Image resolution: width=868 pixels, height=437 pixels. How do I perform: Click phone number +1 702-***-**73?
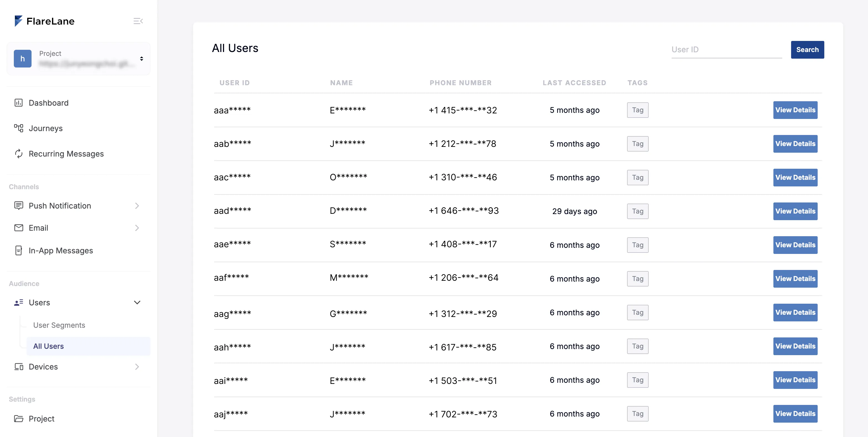click(463, 414)
